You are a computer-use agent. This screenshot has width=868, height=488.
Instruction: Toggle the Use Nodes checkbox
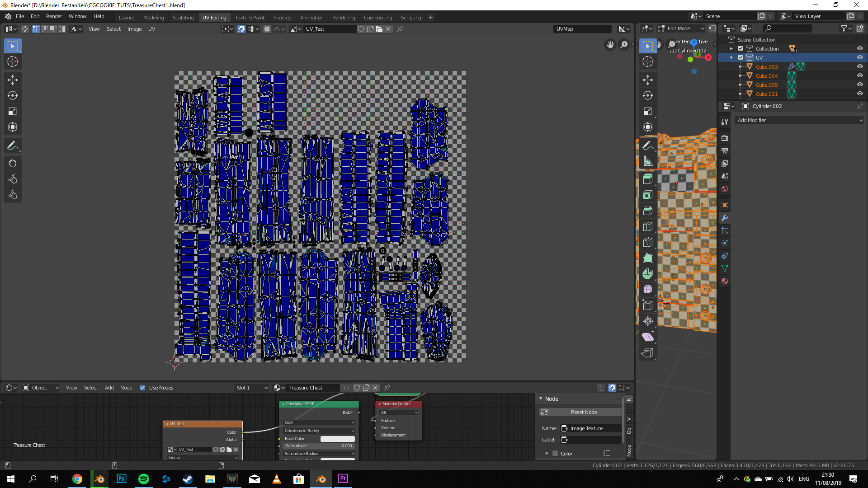(x=142, y=388)
